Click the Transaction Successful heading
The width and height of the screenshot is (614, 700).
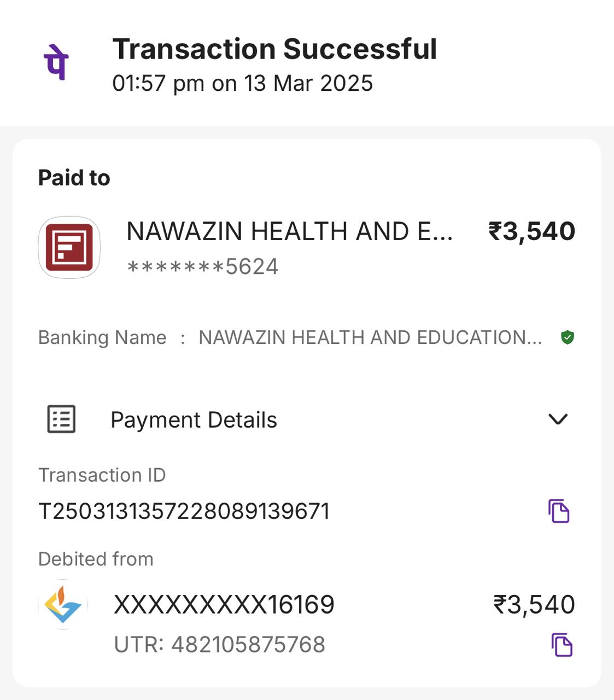coord(274,49)
